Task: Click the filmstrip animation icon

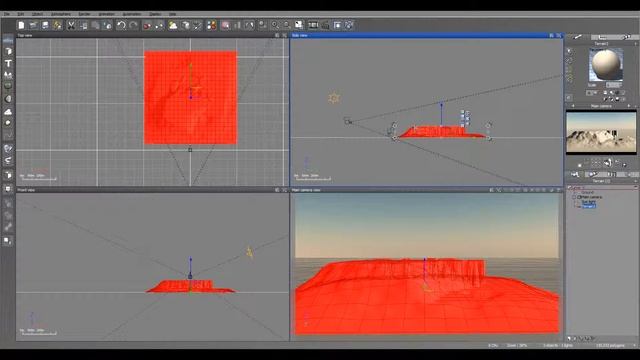Action: coord(313,25)
